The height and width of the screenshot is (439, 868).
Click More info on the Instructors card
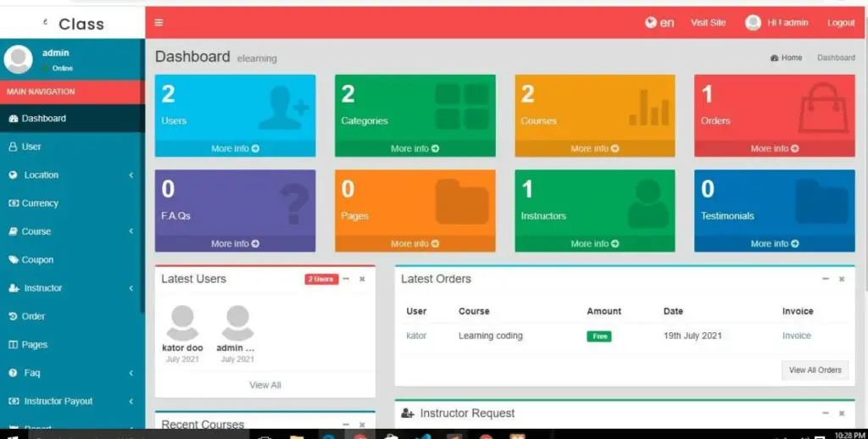tap(595, 243)
